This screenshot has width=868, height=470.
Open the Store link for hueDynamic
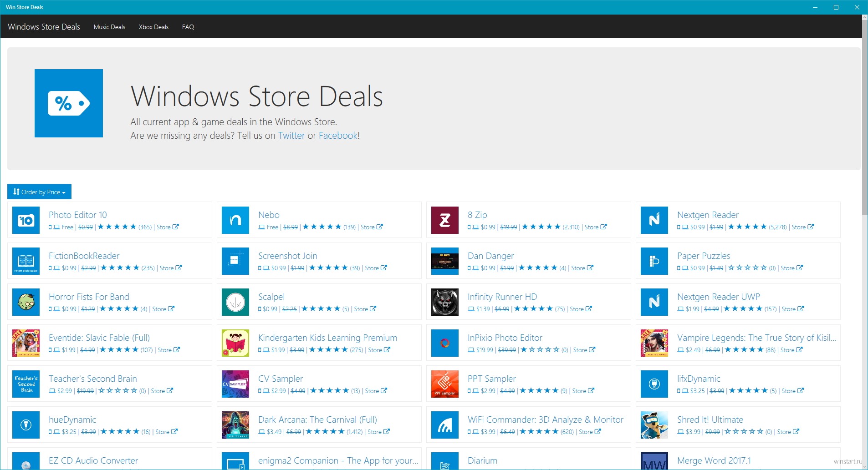pyautogui.click(x=167, y=432)
